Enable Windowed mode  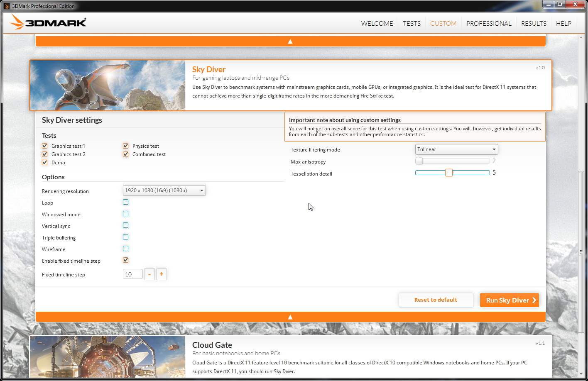126,214
